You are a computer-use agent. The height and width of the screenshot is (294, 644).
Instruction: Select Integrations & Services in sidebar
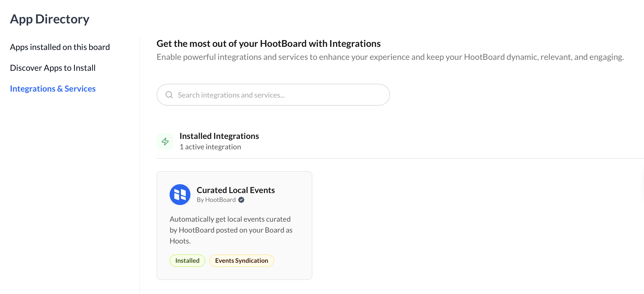(53, 89)
